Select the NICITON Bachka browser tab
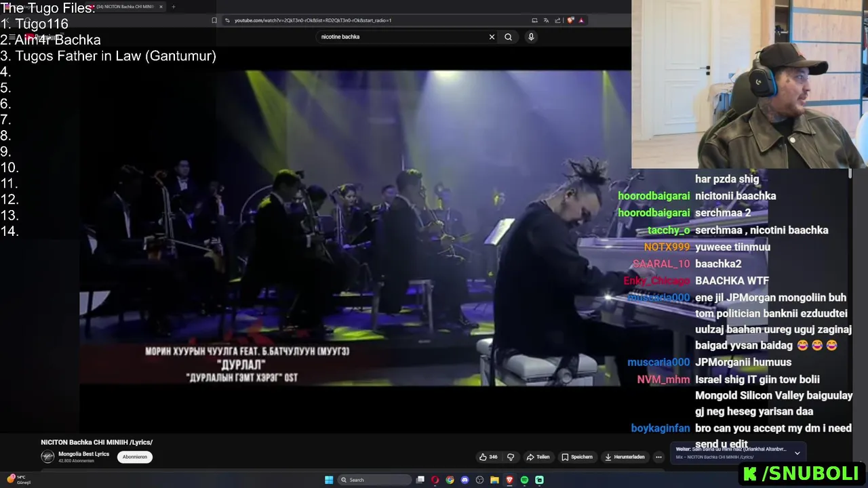 125,7
